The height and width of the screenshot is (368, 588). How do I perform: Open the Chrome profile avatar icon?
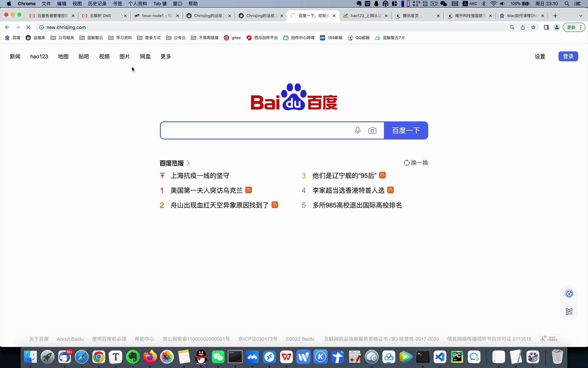point(557,27)
